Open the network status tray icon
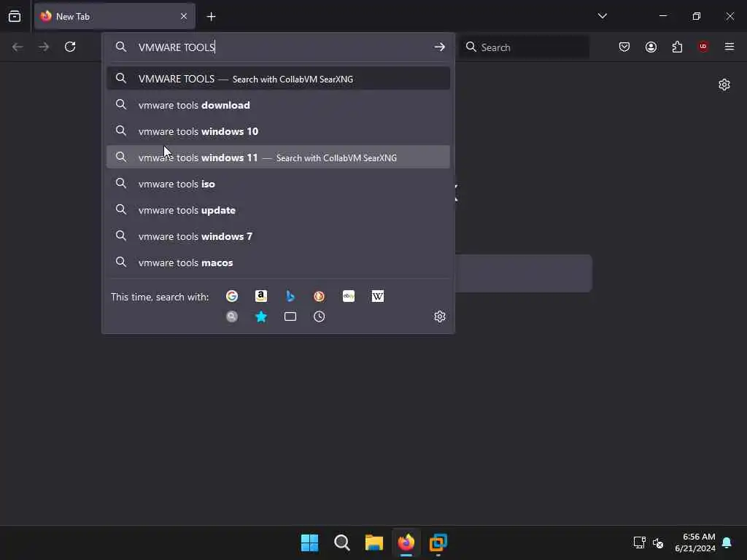 coord(639,542)
